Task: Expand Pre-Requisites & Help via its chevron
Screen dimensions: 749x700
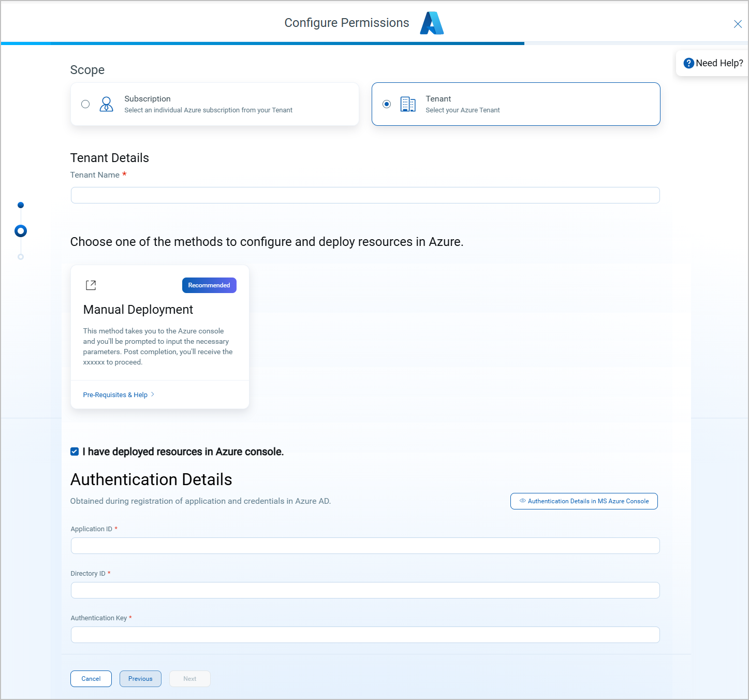Action: pos(153,395)
